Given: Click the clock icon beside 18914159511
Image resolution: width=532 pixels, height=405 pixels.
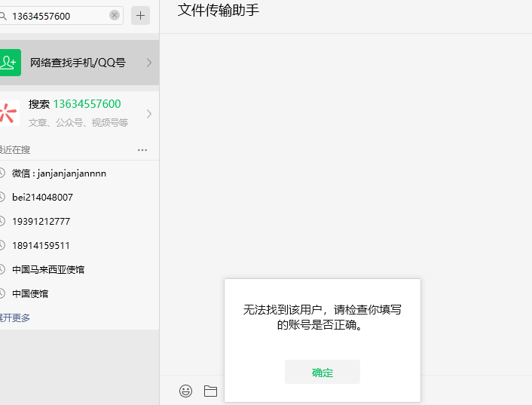Looking at the screenshot, I should (2, 245).
